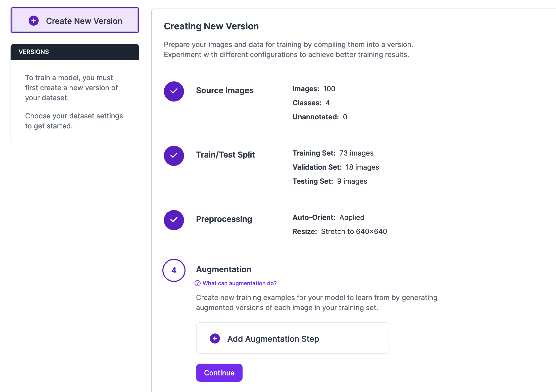Click the Resize Stretch to 640×640 setting
The width and height of the screenshot is (556, 392).
coord(340,231)
